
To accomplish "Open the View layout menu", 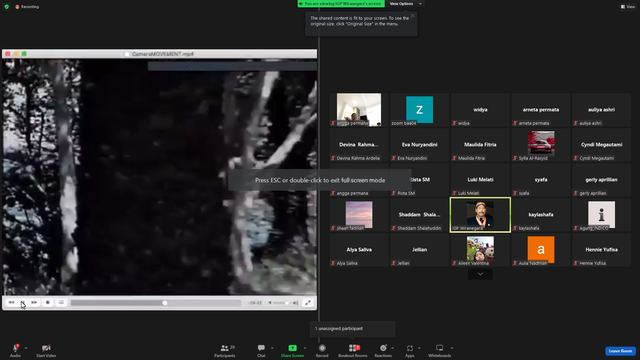I will (x=628, y=7).
